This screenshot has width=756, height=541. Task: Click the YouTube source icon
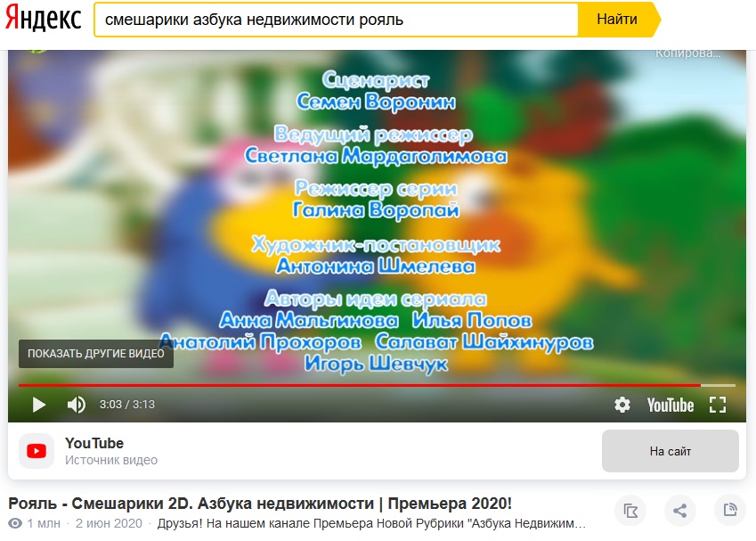(x=37, y=451)
